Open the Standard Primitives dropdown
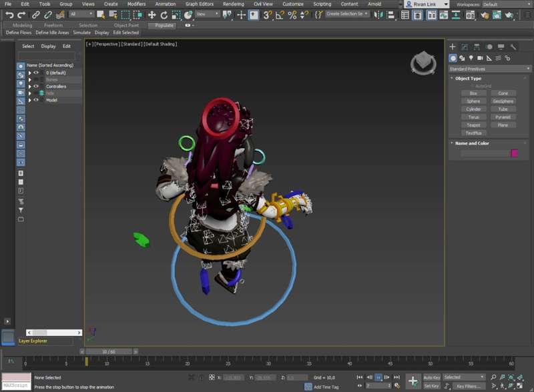This screenshot has height=392, width=534. pos(489,69)
